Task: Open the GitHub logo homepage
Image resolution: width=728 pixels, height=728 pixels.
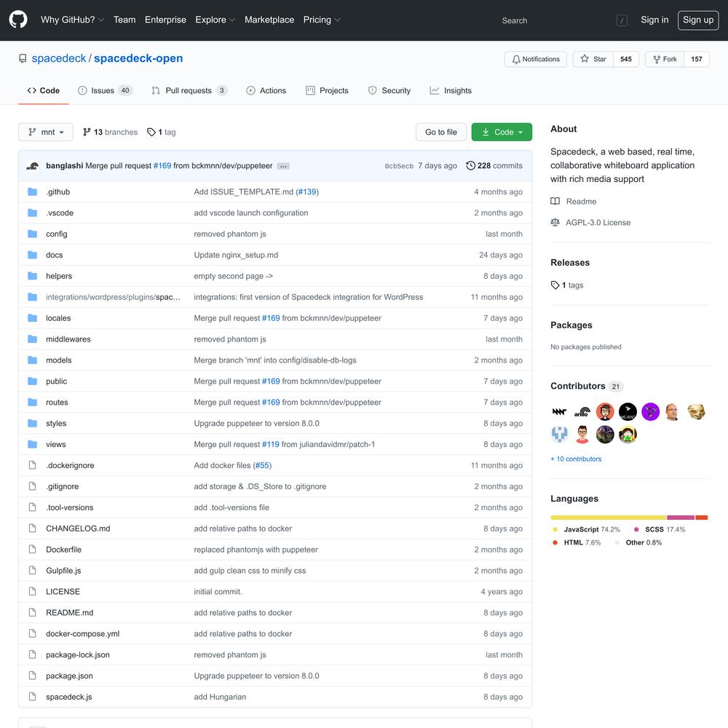Action: [x=18, y=20]
